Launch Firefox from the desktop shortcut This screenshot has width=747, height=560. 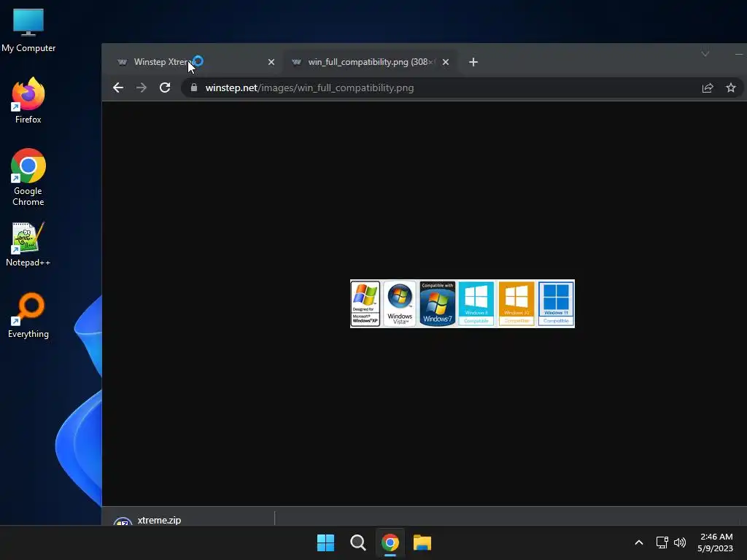click(28, 101)
